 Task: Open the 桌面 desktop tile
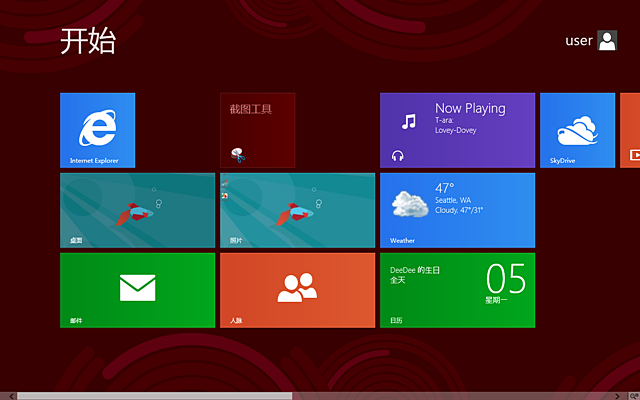[x=138, y=210]
